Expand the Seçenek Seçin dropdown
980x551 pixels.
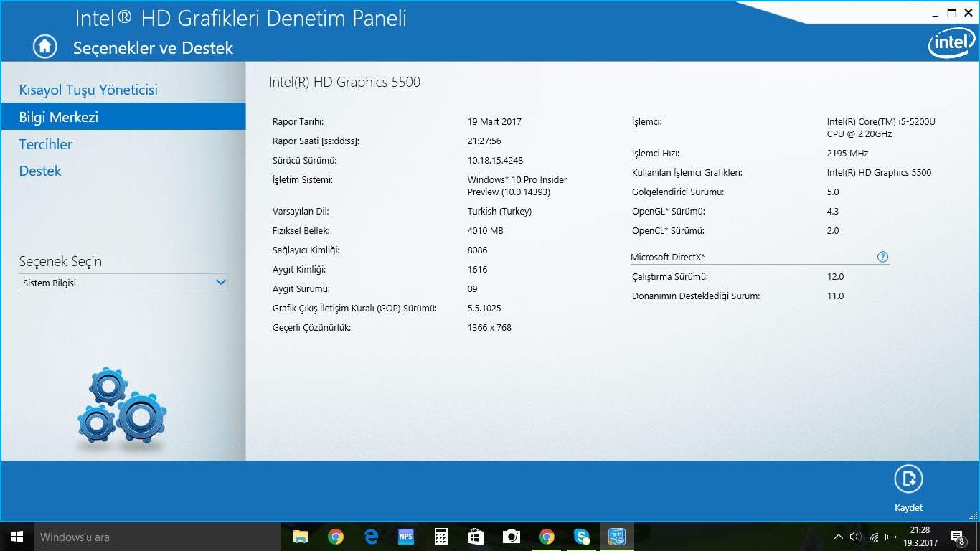click(123, 283)
